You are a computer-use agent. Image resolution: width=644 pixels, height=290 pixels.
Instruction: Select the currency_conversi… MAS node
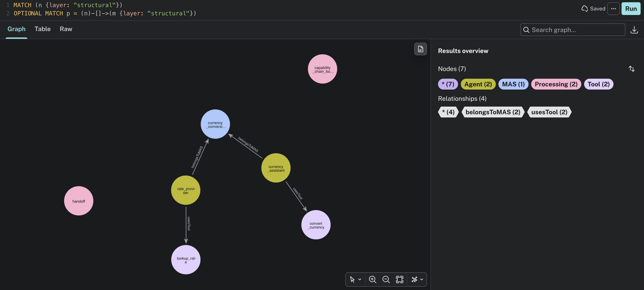pos(215,124)
